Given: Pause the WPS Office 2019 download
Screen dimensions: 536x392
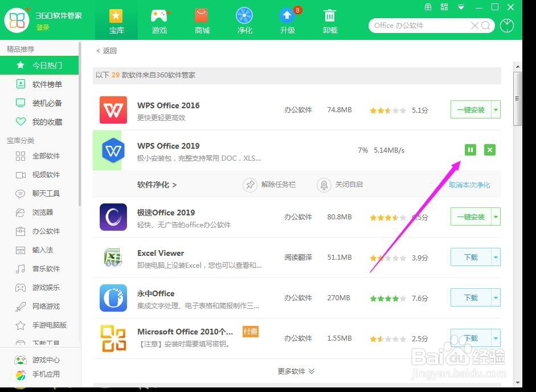Looking at the screenshot, I should pyautogui.click(x=470, y=150).
